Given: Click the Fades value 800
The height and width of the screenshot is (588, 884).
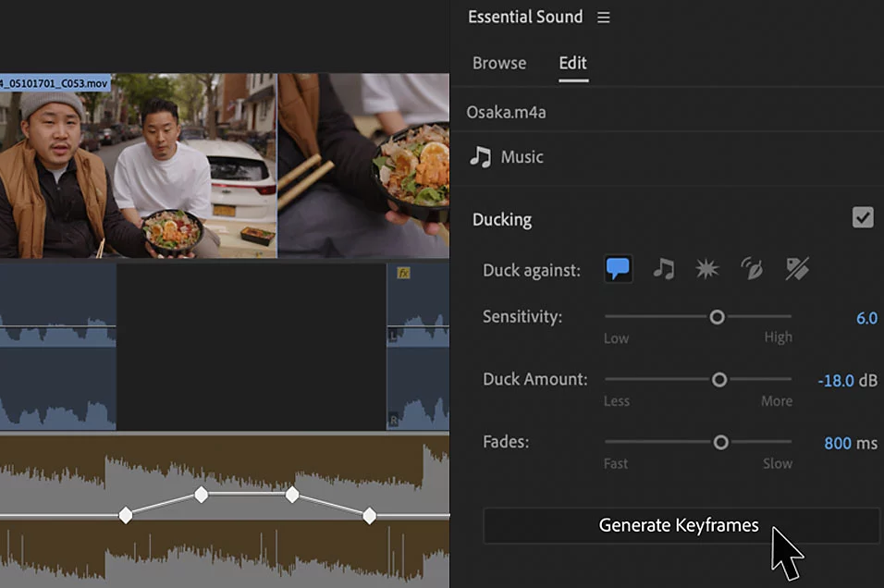Looking at the screenshot, I should [x=837, y=443].
